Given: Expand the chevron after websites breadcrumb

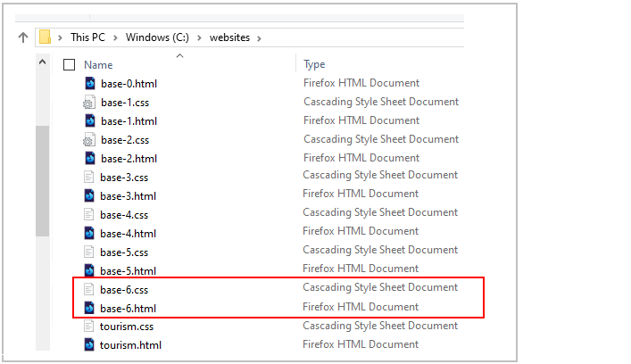Looking at the screenshot, I should (259, 38).
